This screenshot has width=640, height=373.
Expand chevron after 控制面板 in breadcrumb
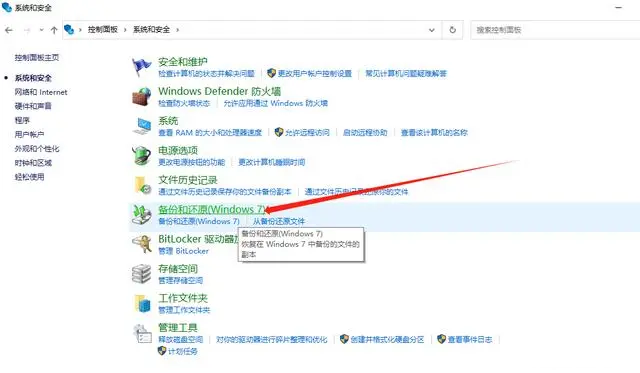coord(125,30)
